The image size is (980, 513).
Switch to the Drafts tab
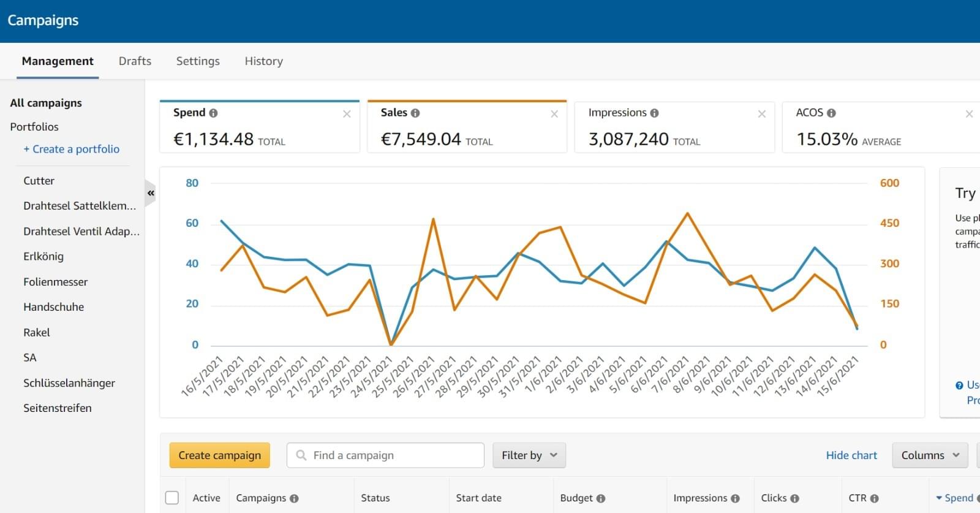coord(135,61)
